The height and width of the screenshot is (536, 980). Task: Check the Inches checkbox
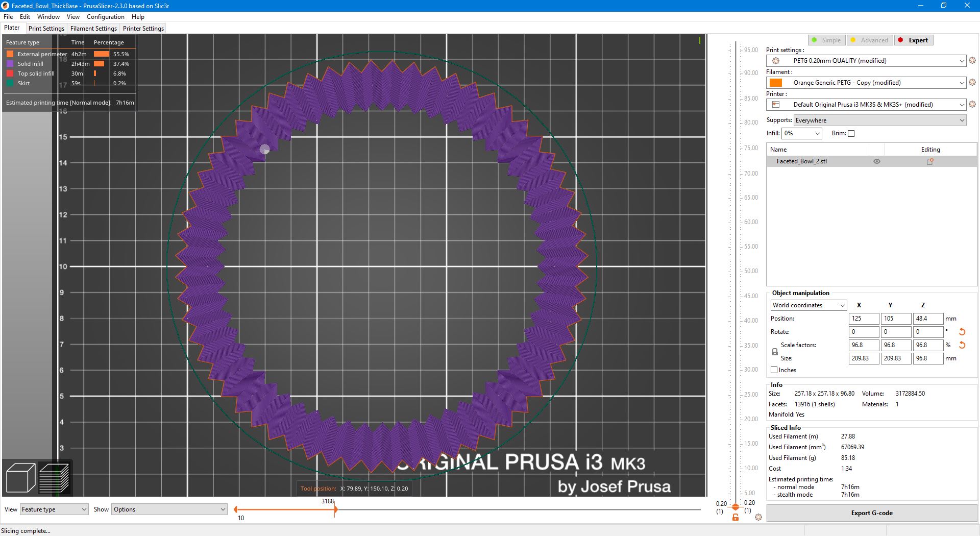point(774,370)
